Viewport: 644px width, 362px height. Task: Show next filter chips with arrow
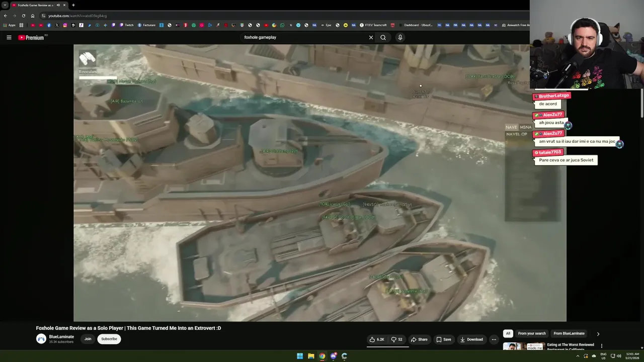click(x=598, y=334)
